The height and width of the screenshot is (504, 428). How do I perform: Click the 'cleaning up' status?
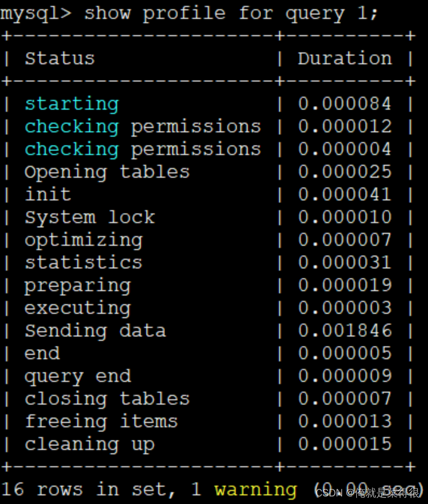tap(90, 445)
